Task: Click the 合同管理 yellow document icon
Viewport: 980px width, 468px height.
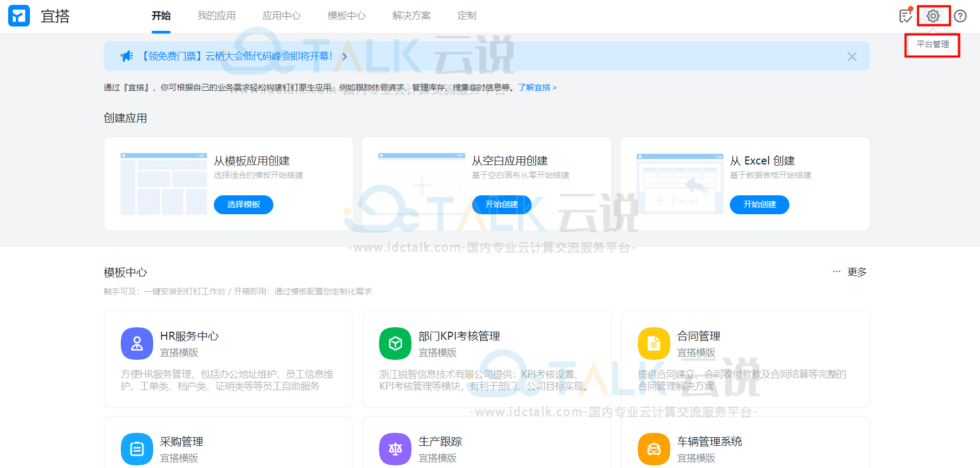Action: pyautogui.click(x=654, y=344)
